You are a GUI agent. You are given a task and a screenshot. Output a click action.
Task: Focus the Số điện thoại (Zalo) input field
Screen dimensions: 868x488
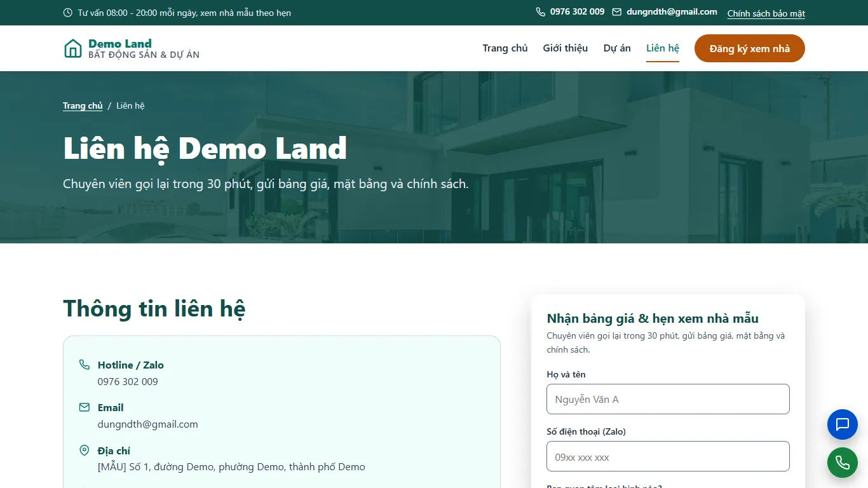pyautogui.click(x=668, y=456)
